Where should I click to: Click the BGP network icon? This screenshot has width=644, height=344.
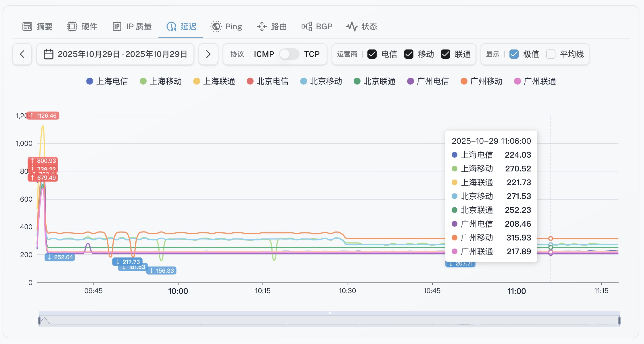306,26
